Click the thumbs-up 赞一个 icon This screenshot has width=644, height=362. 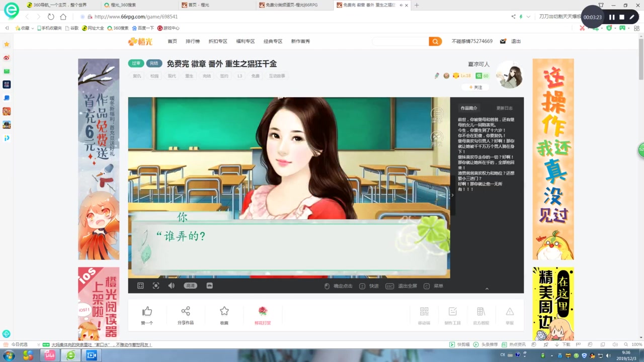[x=147, y=311]
